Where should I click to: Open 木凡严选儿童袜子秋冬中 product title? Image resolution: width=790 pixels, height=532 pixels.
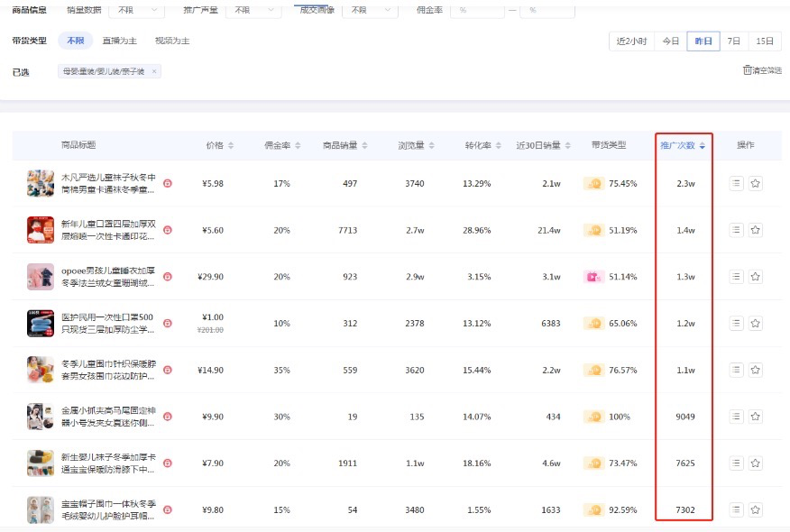(x=108, y=183)
